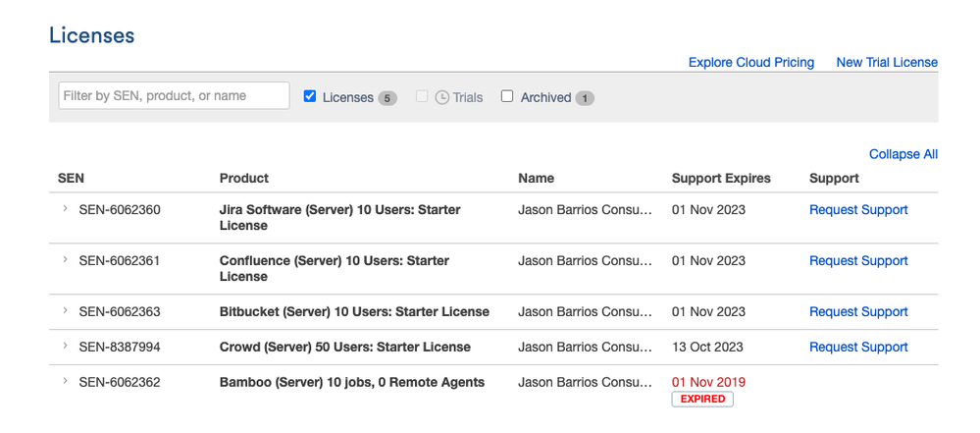Click the Licenses page heading
This screenshot has width=980, height=433.
point(92,35)
